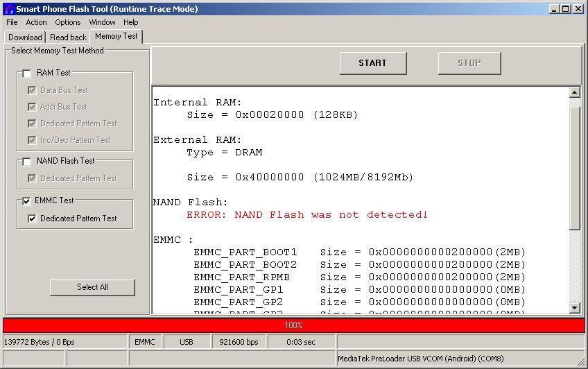Click the EMMC status bar field
The image size is (588, 369).
coord(145,342)
